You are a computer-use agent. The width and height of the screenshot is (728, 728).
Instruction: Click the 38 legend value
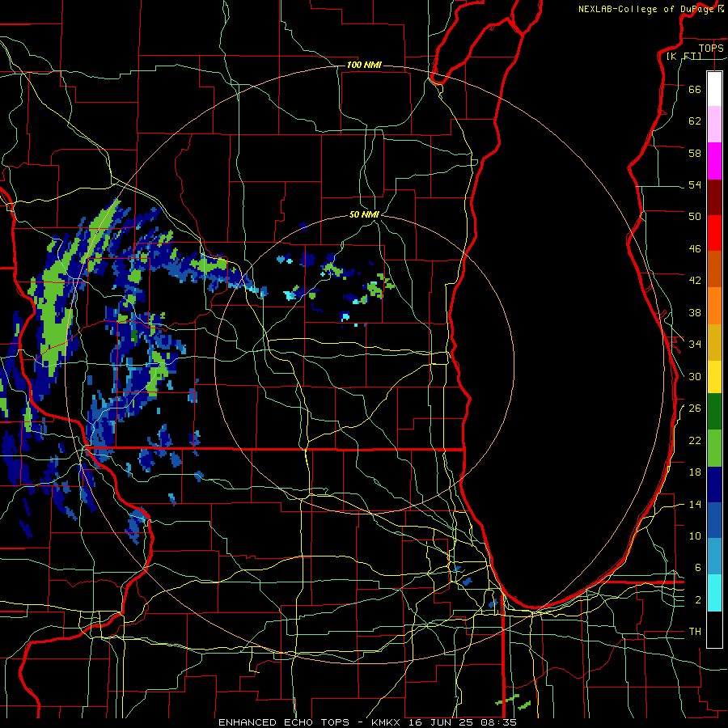click(x=695, y=312)
